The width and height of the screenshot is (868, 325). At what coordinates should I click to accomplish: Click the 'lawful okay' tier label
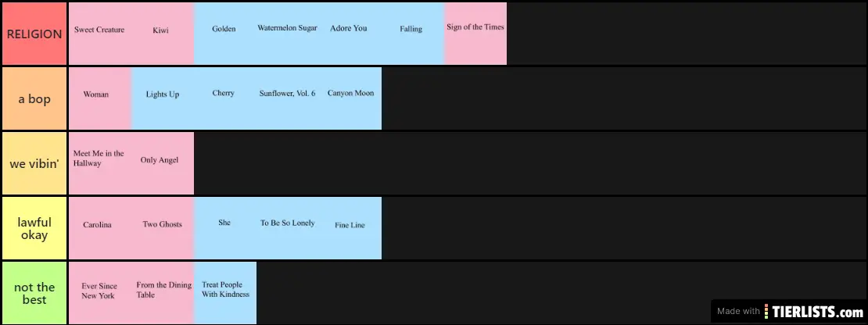pos(34,228)
